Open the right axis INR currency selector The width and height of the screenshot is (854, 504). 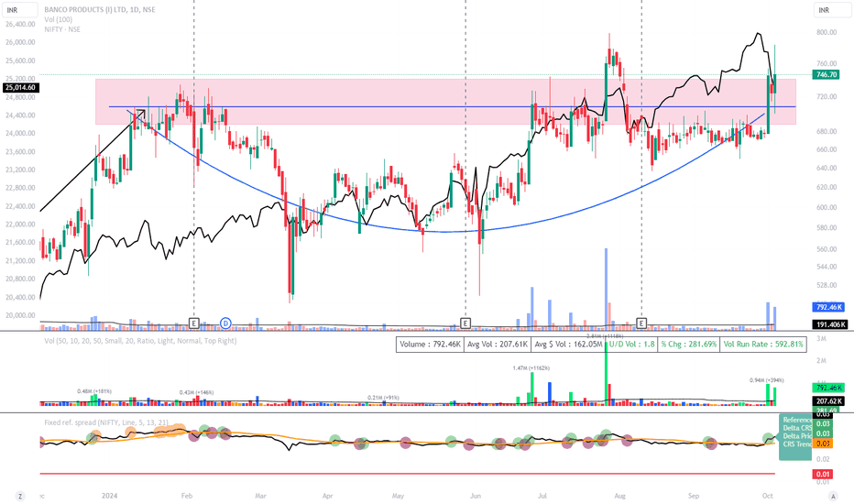click(x=832, y=10)
